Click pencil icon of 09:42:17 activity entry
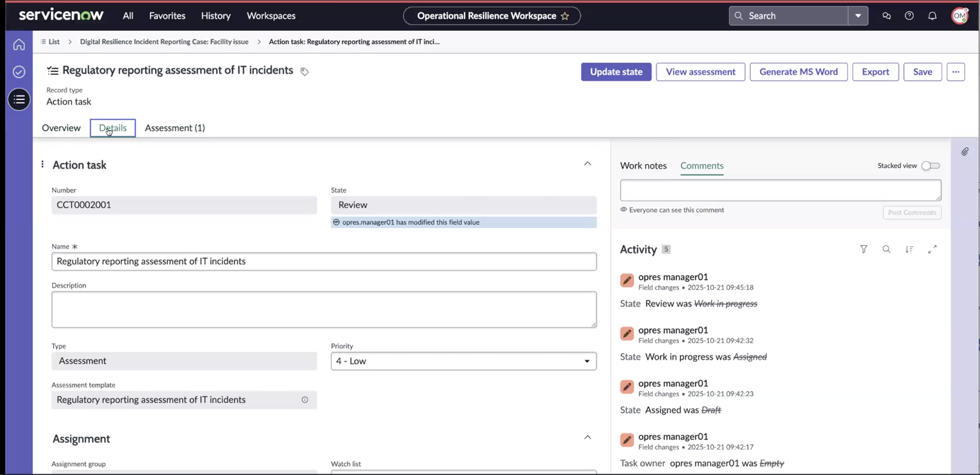 [x=627, y=440]
